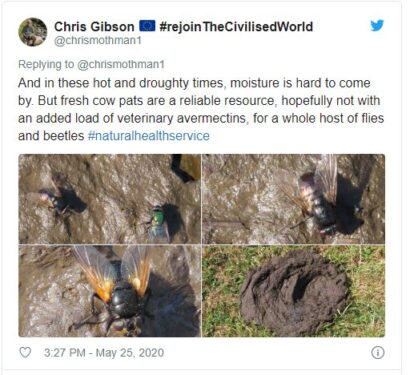This screenshot has height=375, width=418.
Task: Click the EU flag emoji in name
Action: click(147, 26)
